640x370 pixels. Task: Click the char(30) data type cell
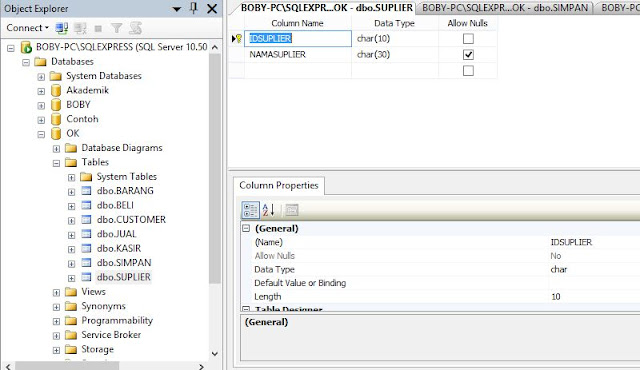[395, 54]
